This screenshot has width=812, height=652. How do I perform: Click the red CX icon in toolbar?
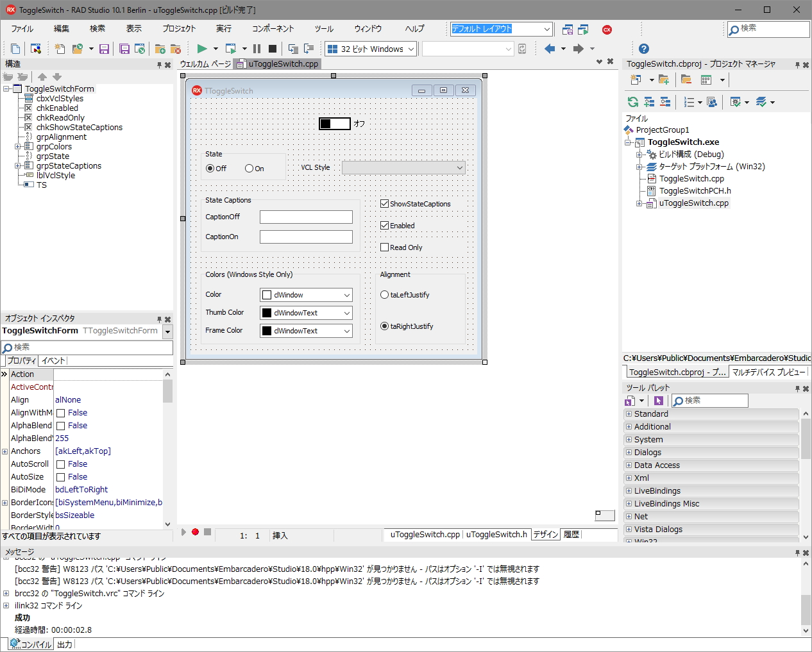pos(607,29)
